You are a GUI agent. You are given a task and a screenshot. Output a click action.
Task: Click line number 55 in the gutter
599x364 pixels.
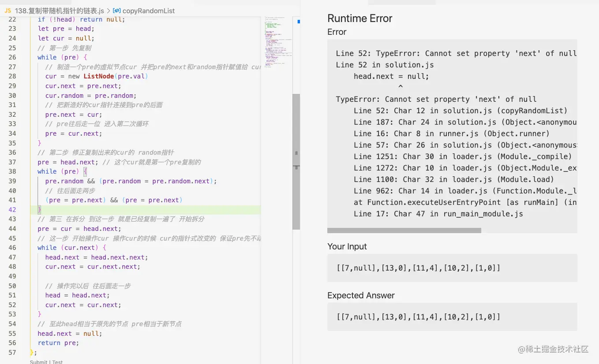(12, 334)
